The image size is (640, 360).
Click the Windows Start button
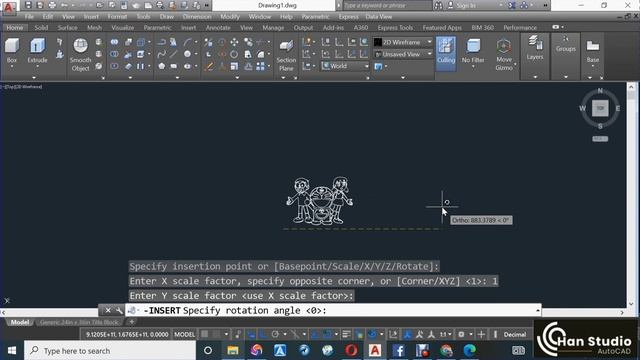point(12,351)
